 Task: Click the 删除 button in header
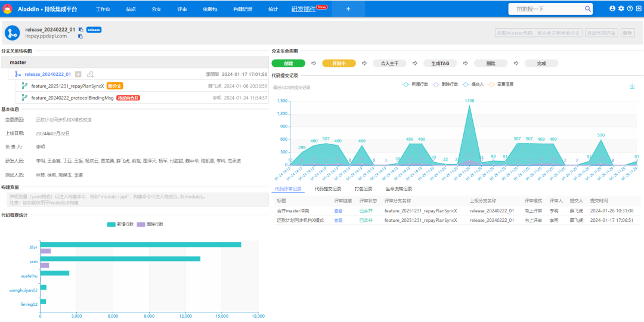point(627,33)
